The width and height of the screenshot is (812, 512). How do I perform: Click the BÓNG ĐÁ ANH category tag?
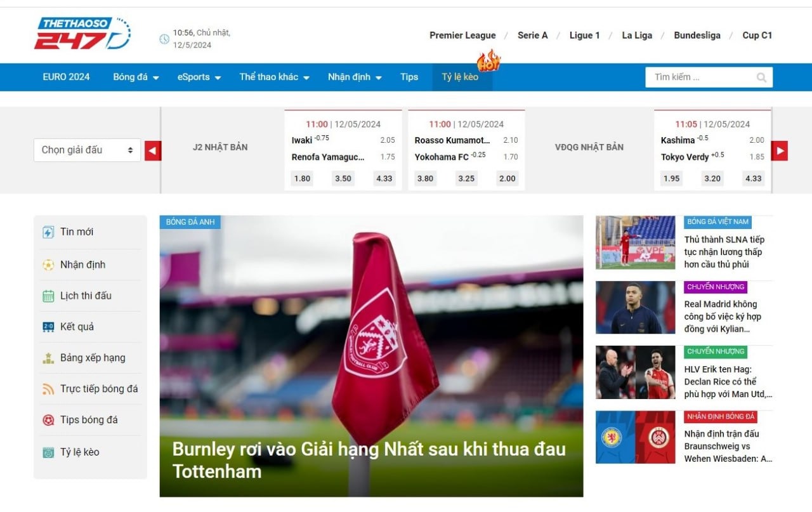point(190,222)
